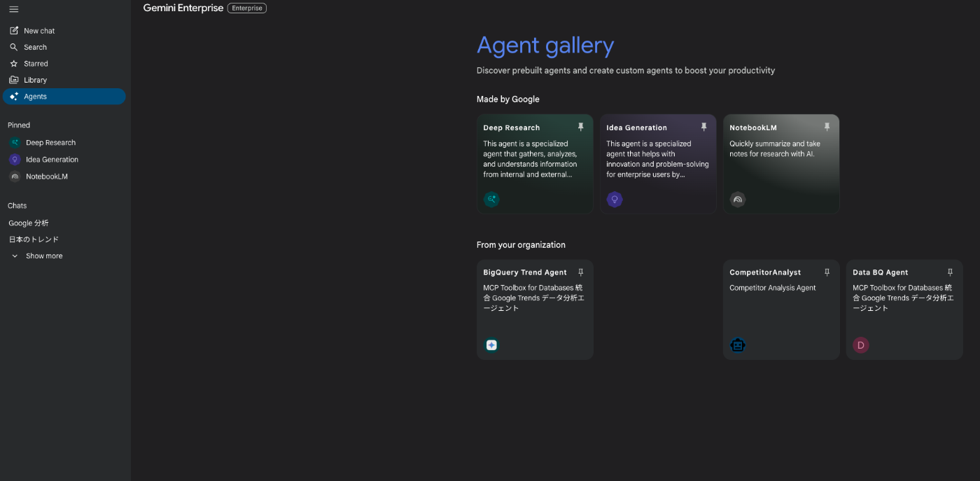Click the NotebookLM card's logo icon
The height and width of the screenshot is (481, 980).
[x=738, y=200]
